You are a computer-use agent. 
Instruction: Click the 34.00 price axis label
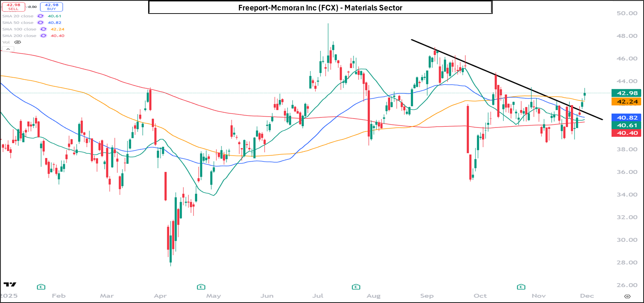[x=627, y=195]
